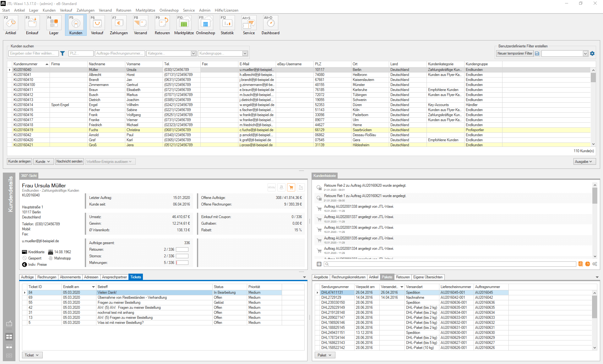This screenshot has width=603, height=364.
Task: Click the plus icon in Kundenhistorie
Action: pyautogui.click(x=319, y=264)
